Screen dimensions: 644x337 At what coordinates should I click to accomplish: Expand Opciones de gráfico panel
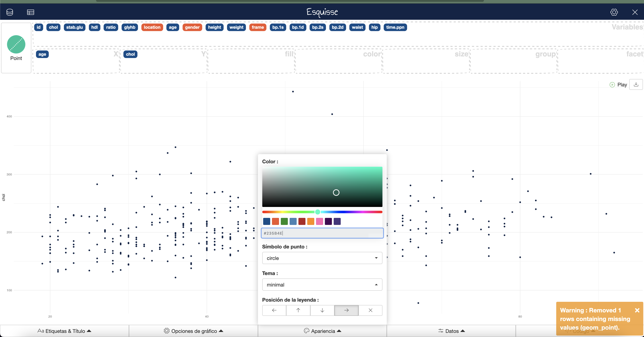coord(194,331)
